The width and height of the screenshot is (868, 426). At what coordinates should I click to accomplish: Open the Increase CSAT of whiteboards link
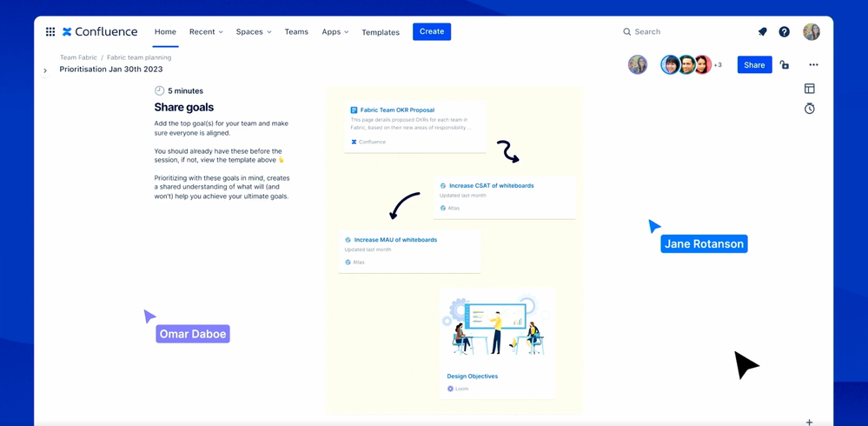point(492,185)
